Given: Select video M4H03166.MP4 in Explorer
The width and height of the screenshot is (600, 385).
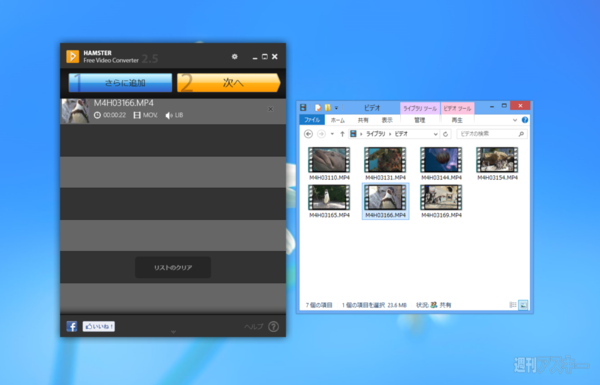Looking at the screenshot, I should pyautogui.click(x=385, y=201).
